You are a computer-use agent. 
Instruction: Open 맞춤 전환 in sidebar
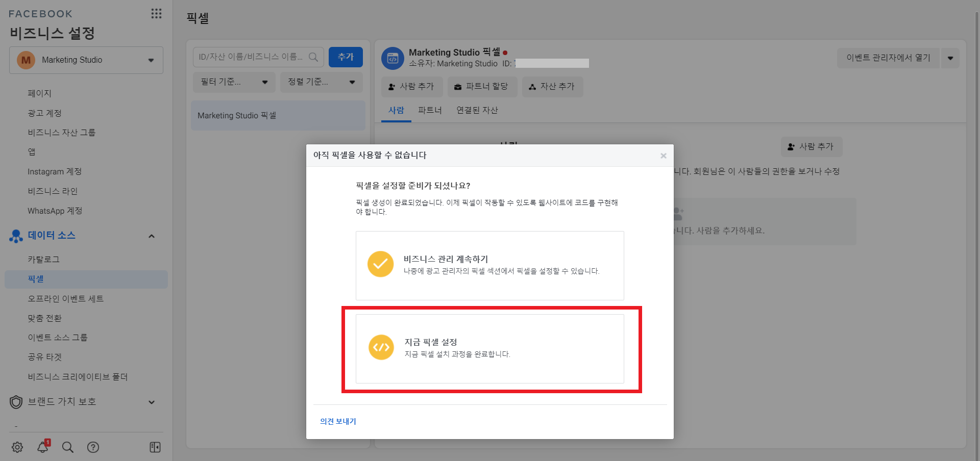[44, 318]
